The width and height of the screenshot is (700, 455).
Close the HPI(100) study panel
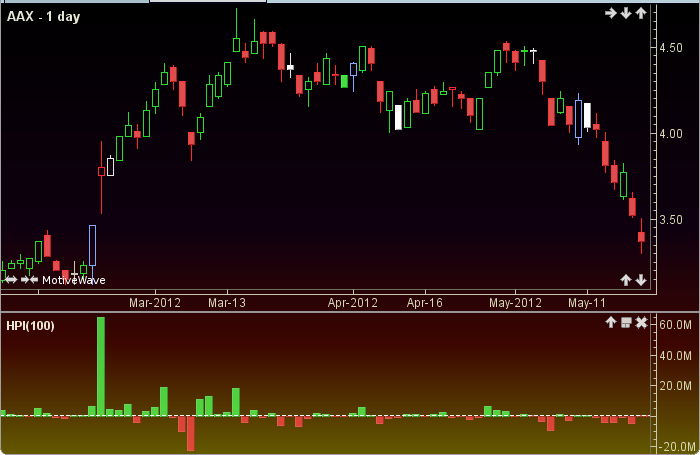[x=642, y=322]
